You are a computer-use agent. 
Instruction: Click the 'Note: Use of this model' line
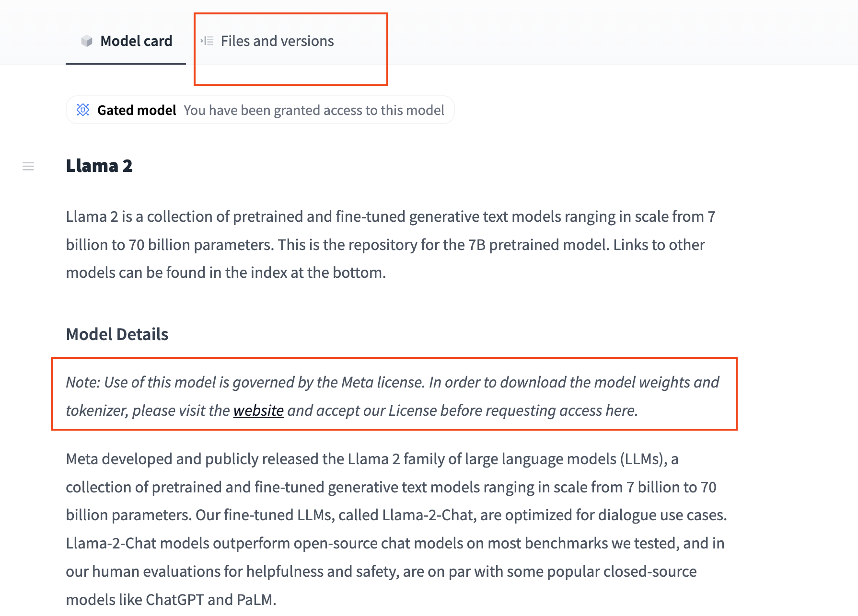[392, 383]
